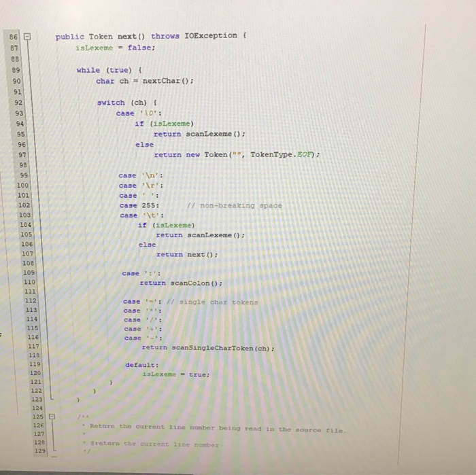The image size is (476, 475).
Task: Click 'char ch = nextChar();' line
Action: click(145, 81)
